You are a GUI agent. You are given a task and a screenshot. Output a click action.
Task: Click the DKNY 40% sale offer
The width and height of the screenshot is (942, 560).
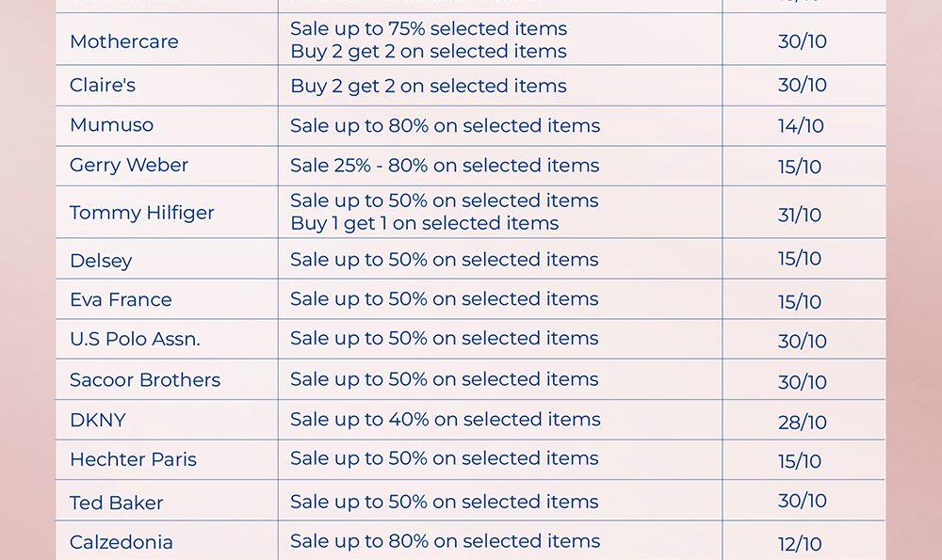pos(445,420)
